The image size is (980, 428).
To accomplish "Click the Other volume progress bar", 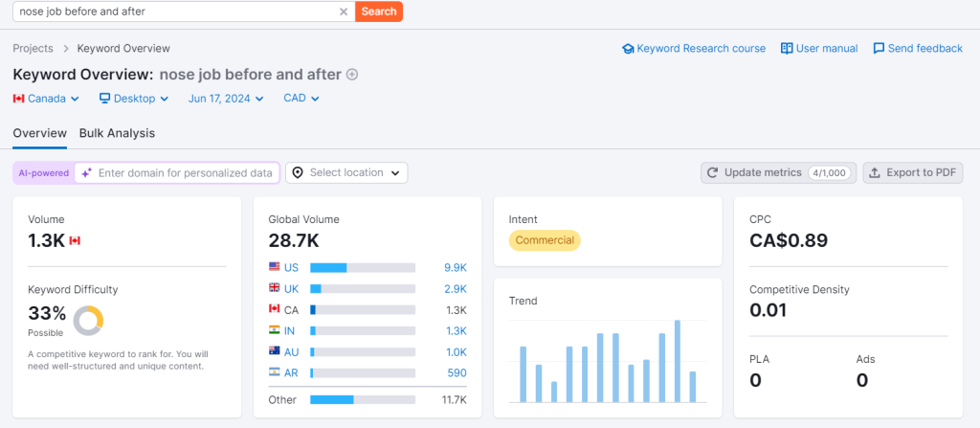I will pos(363,400).
